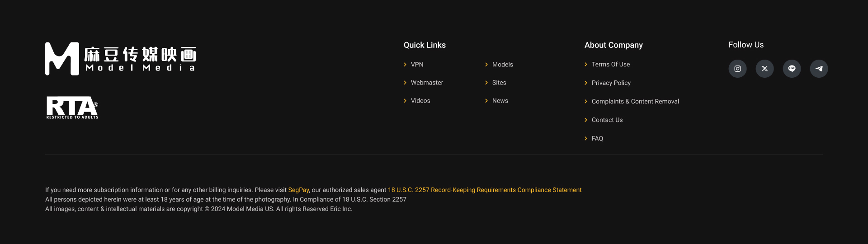Go to the News link
The width and height of the screenshot is (868, 244).
tap(500, 101)
